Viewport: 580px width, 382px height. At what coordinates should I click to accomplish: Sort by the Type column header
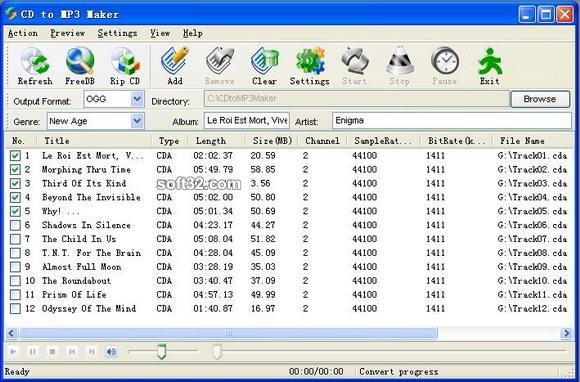pyautogui.click(x=169, y=141)
